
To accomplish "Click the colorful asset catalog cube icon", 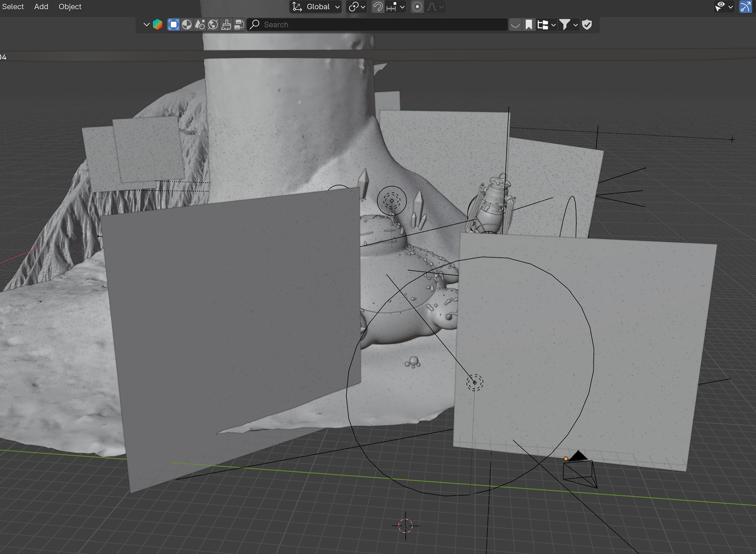I will (x=157, y=24).
